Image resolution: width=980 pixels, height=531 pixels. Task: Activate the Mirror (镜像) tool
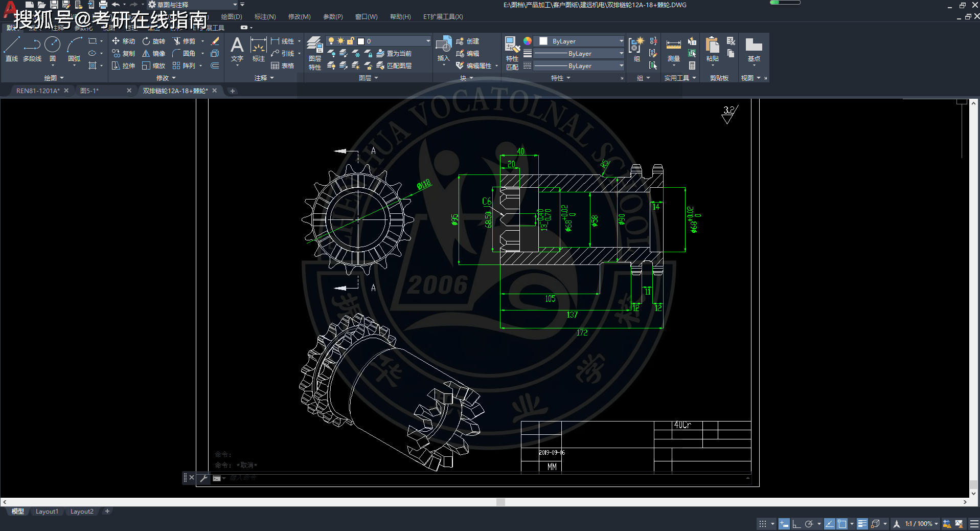point(154,53)
